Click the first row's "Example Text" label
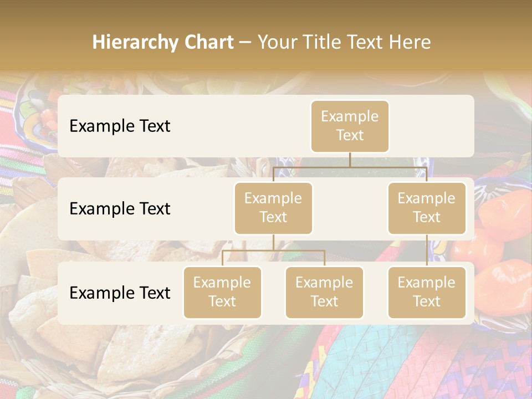The width and height of the screenshot is (532, 399). click(120, 126)
